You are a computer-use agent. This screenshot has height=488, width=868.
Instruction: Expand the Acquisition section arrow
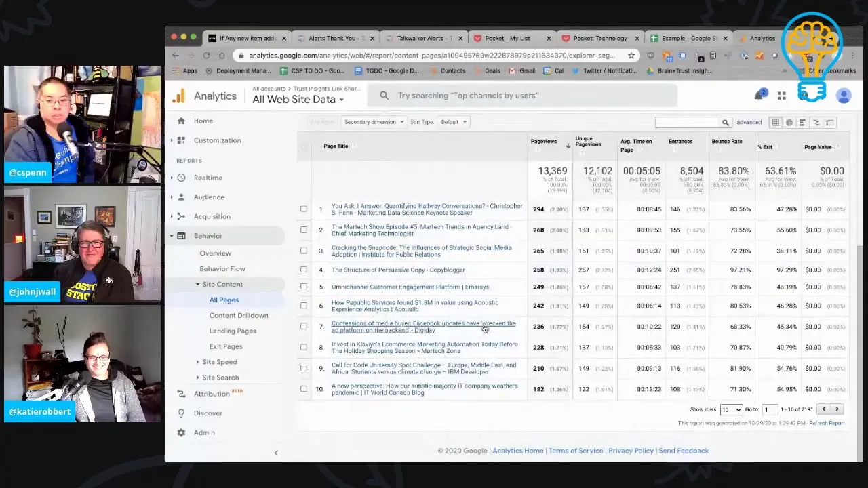click(172, 216)
